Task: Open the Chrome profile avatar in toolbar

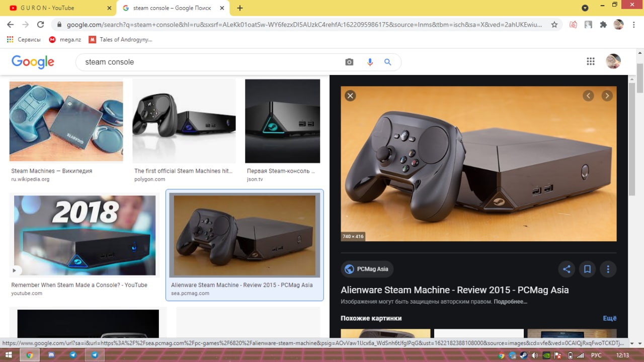Action: pos(619,24)
